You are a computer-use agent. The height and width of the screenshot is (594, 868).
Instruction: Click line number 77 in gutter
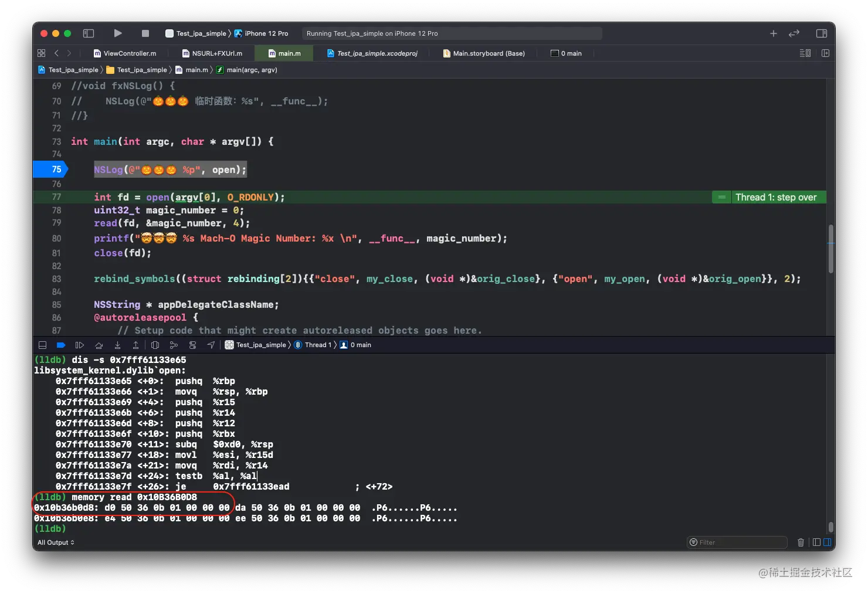pos(56,197)
